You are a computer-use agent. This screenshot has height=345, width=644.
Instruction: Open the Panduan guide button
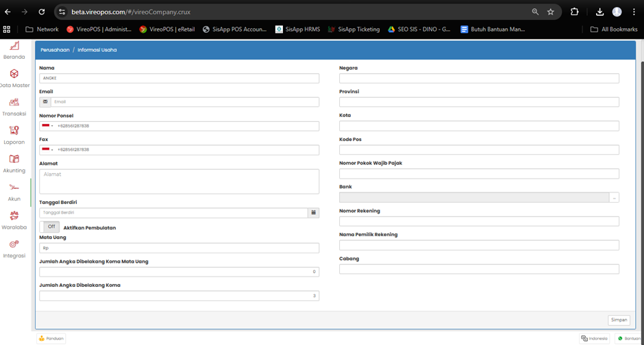click(x=51, y=338)
